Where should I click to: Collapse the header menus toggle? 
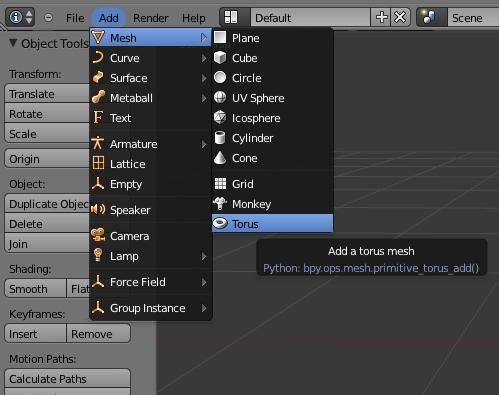(x=48, y=17)
